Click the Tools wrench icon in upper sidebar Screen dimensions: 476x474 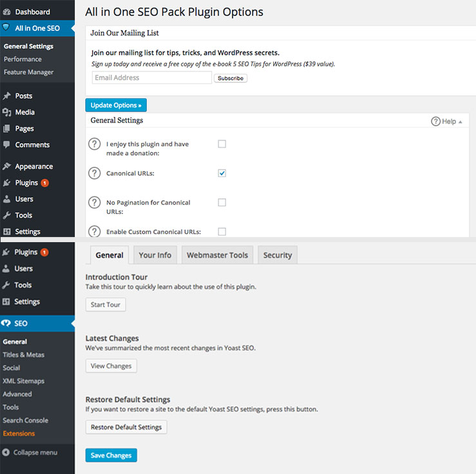[6, 216]
